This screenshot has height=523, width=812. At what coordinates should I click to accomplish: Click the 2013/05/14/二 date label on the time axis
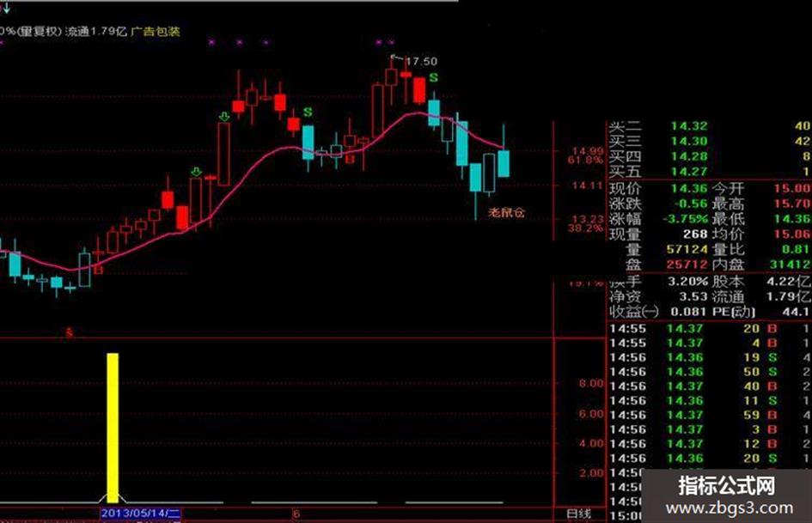pyautogui.click(x=140, y=514)
